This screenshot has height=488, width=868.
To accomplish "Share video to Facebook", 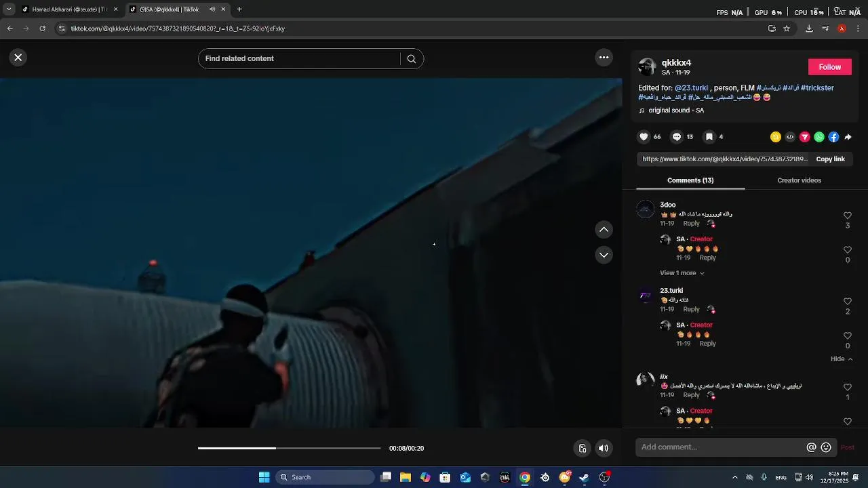I will (x=833, y=137).
